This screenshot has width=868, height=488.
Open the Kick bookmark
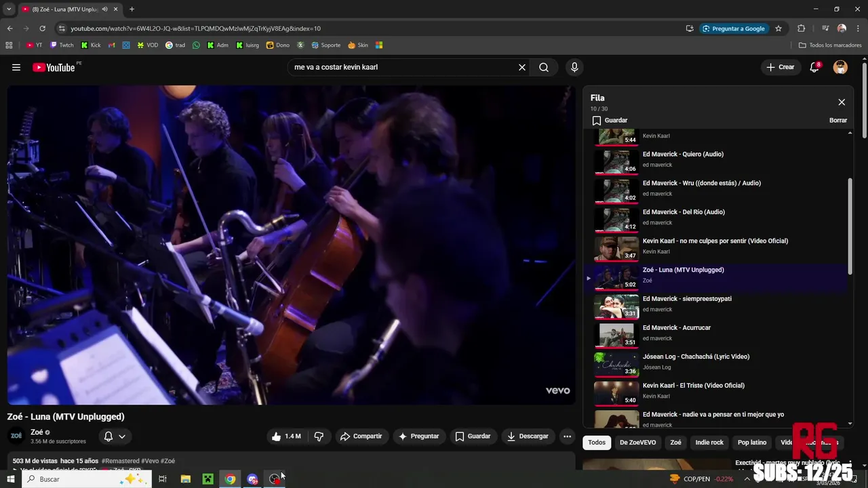click(x=91, y=45)
